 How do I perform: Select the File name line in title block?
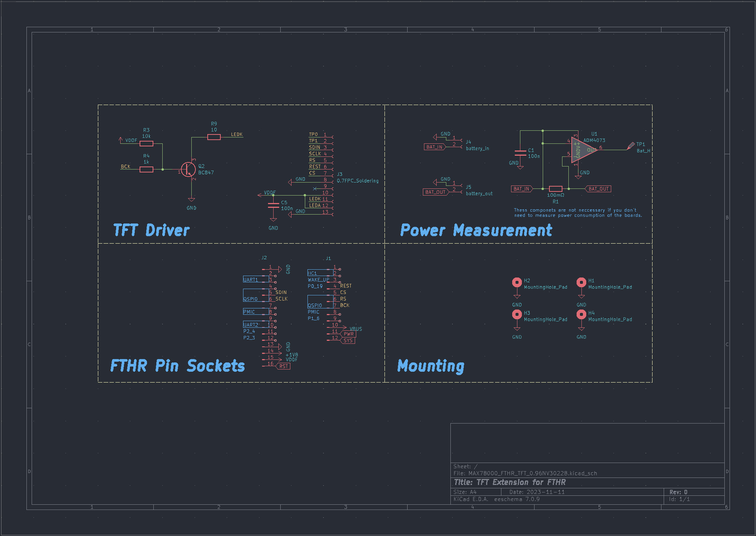pos(525,473)
